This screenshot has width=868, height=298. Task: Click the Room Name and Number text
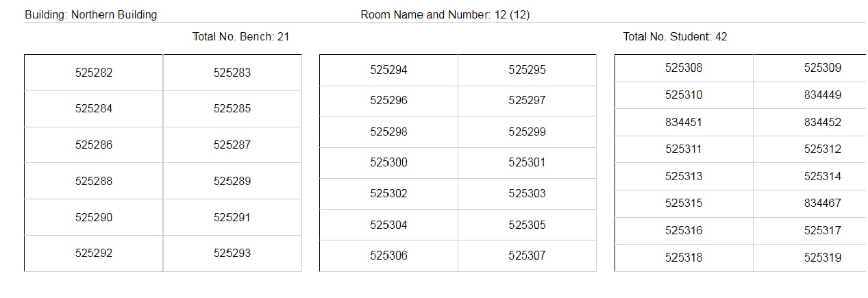(x=445, y=14)
